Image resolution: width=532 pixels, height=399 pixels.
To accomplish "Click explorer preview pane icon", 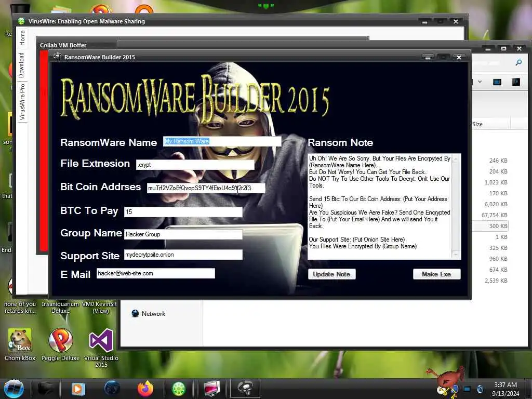I will click(x=516, y=82).
